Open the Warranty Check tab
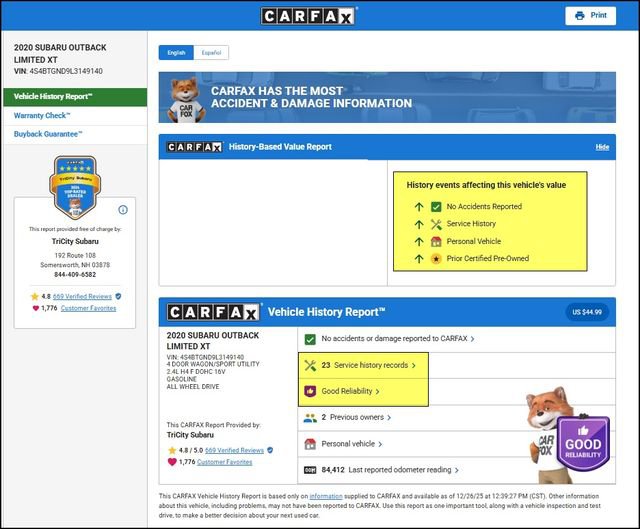 [42, 115]
